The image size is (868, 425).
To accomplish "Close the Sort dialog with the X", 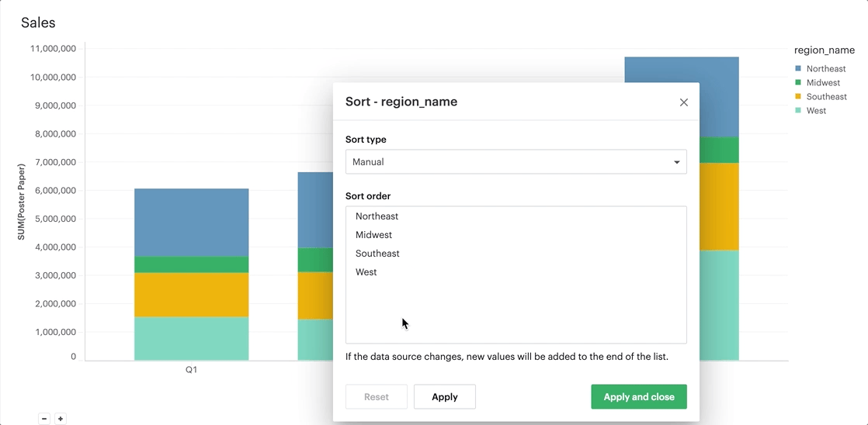I will 683,102.
